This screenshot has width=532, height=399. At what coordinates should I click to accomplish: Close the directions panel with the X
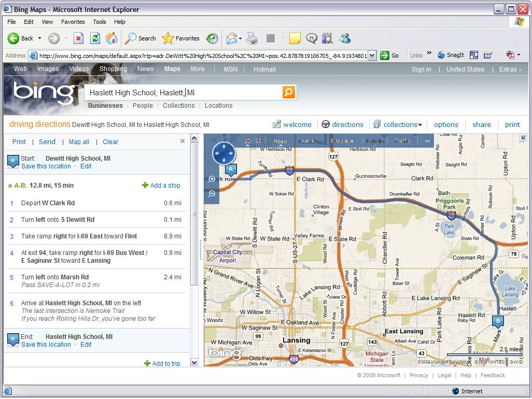tap(183, 141)
